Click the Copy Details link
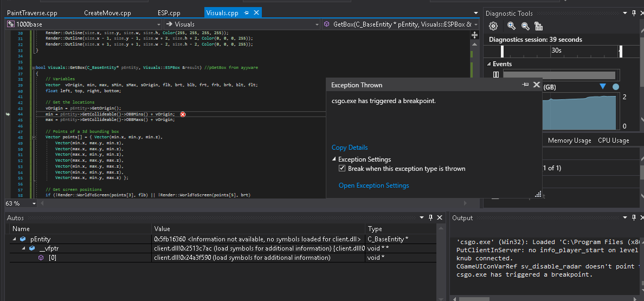This screenshot has width=644, height=301. 350,148
